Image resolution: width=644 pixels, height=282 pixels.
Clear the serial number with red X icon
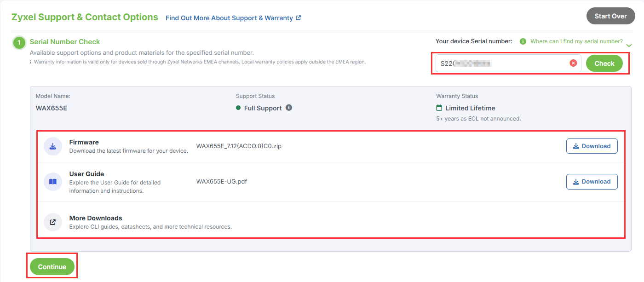573,63
